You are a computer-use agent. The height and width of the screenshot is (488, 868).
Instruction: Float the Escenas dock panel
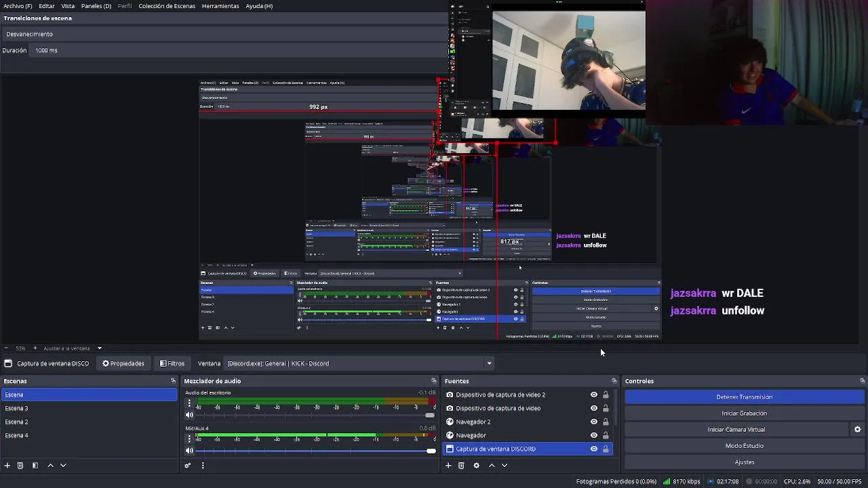coord(173,381)
